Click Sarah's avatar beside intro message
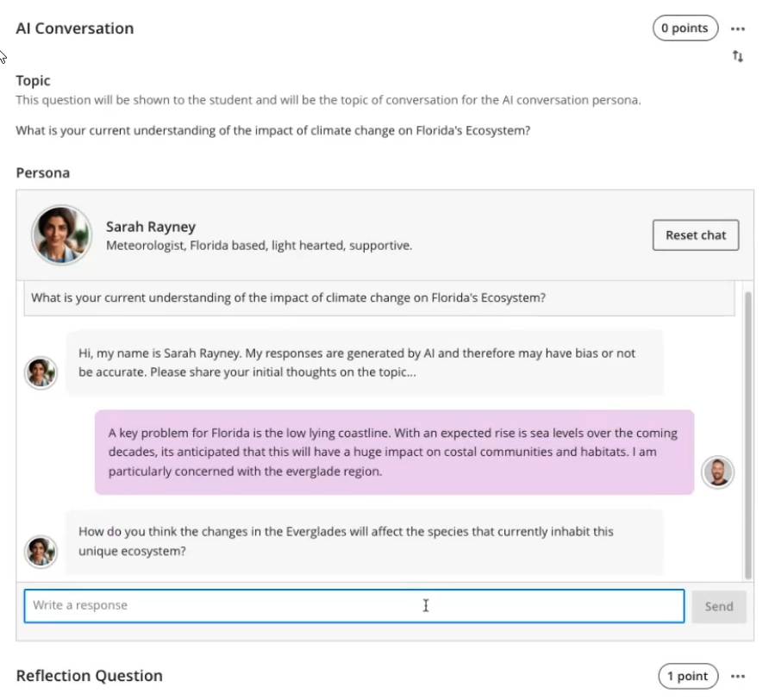The height and width of the screenshot is (700, 769). tap(41, 372)
